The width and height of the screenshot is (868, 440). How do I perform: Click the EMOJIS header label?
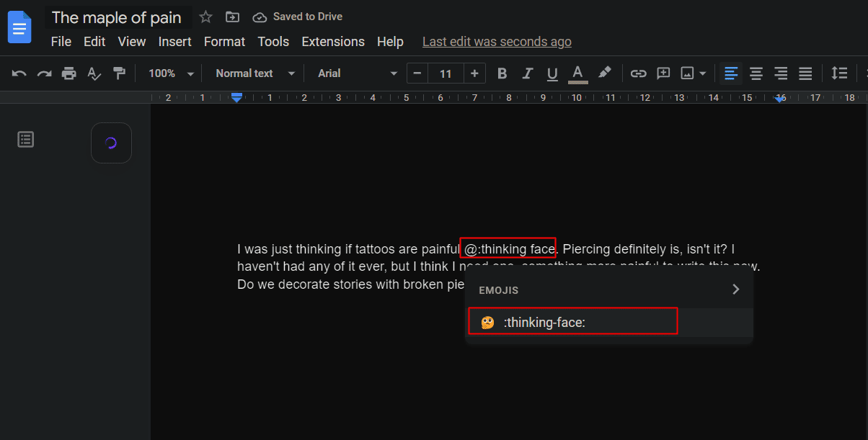(x=499, y=290)
